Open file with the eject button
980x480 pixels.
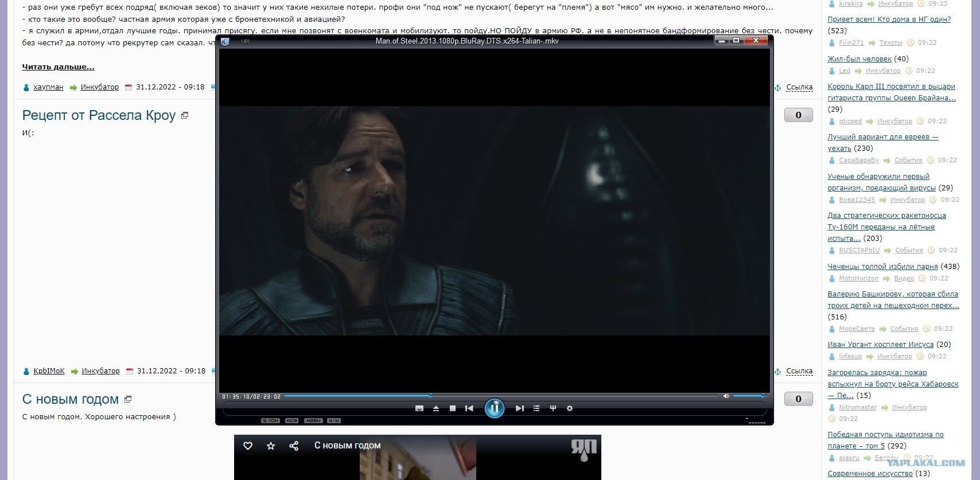point(436,408)
